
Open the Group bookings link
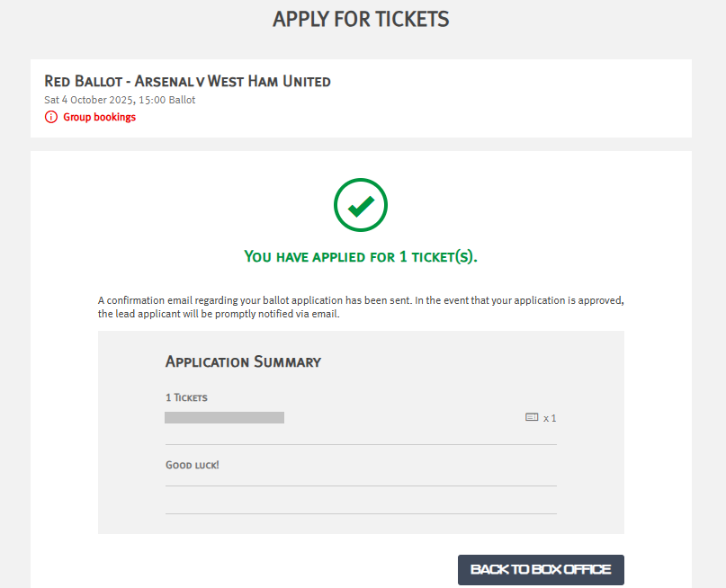pyautogui.click(x=99, y=117)
